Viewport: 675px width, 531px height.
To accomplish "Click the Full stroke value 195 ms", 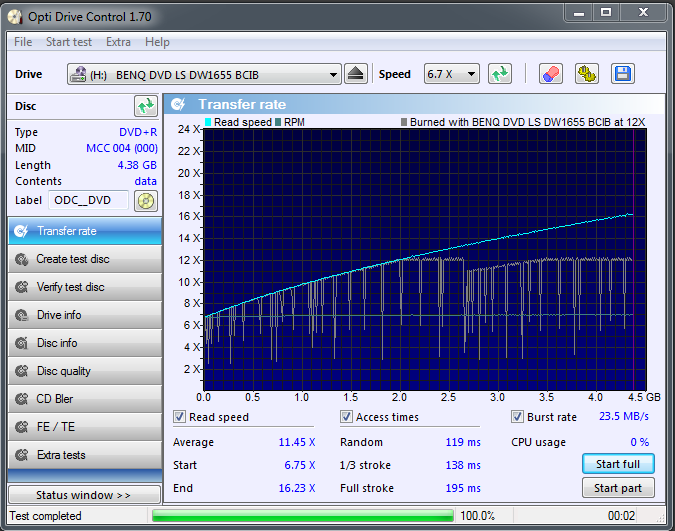I will [463, 488].
